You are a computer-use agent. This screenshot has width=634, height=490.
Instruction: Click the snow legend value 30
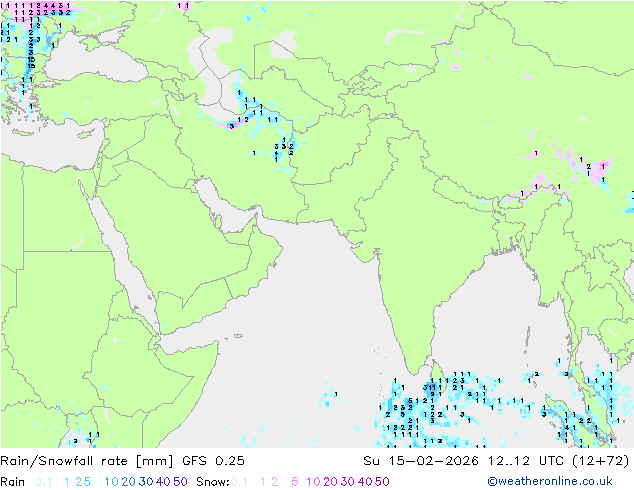tap(348, 482)
